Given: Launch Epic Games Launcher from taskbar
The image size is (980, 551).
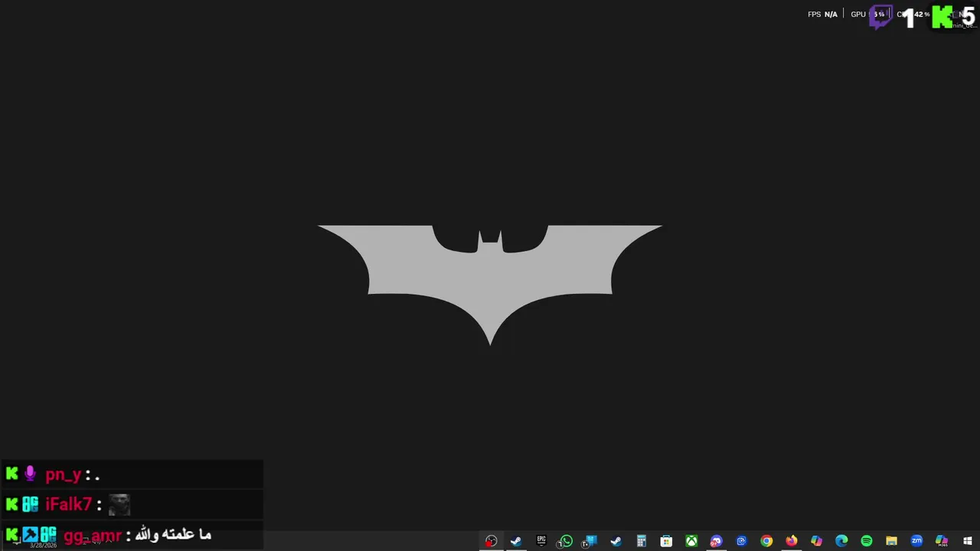Looking at the screenshot, I should (541, 541).
